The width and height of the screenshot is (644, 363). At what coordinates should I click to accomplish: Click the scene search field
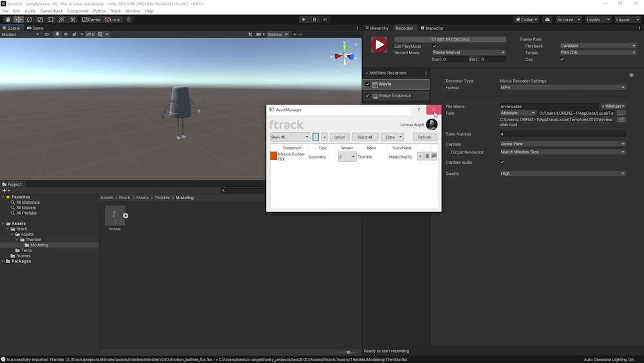[x=325, y=34]
